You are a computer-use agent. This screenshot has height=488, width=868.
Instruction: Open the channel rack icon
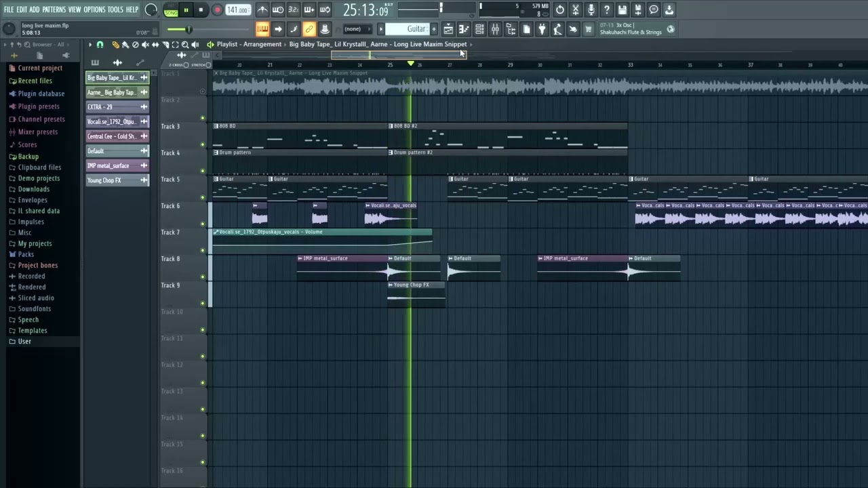(x=479, y=29)
